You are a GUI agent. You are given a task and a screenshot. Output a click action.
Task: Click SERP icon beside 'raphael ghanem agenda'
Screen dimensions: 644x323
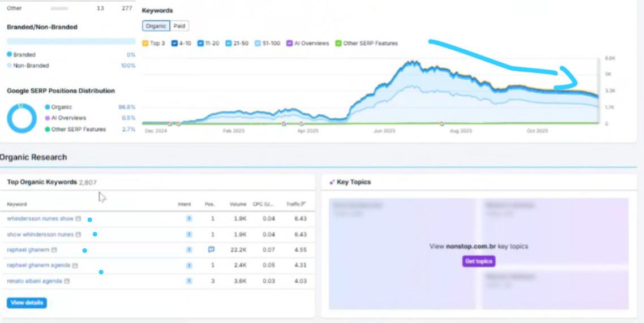[75, 265]
